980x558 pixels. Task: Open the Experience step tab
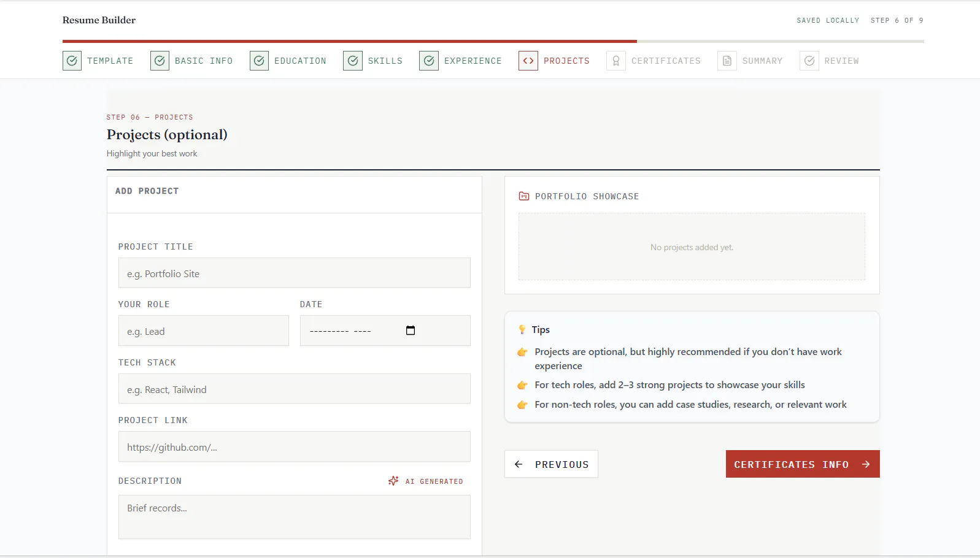(x=461, y=61)
